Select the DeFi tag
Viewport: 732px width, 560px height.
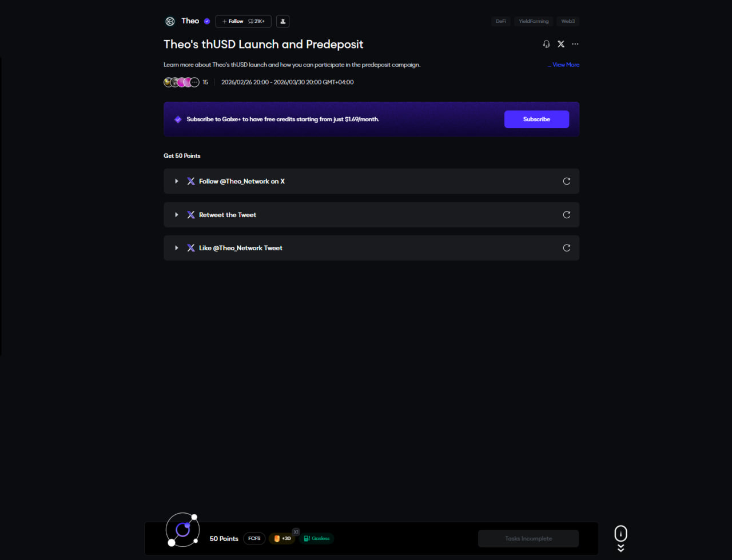501,21
